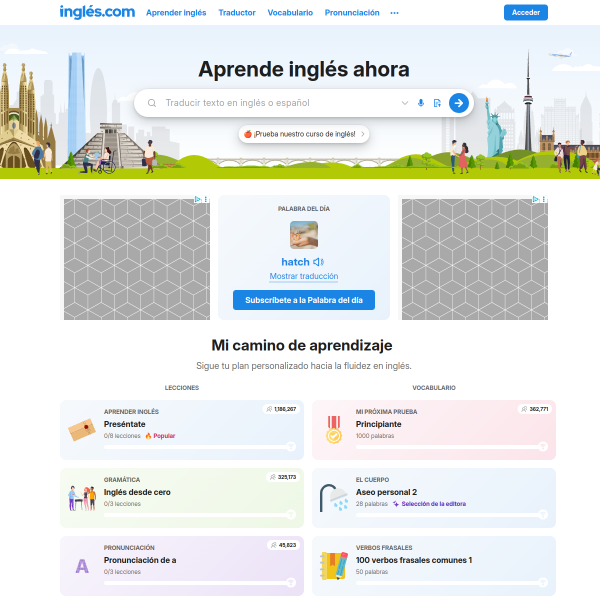The width and height of the screenshot is (600, 600).
Task: Click Selección de la editora tag
Action: click(429, 504)
